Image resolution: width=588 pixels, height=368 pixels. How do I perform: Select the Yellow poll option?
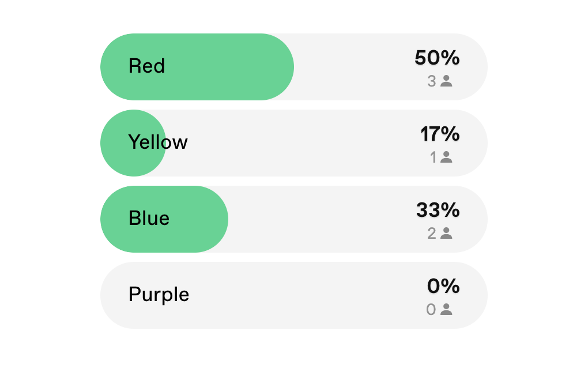coord(294,143)
